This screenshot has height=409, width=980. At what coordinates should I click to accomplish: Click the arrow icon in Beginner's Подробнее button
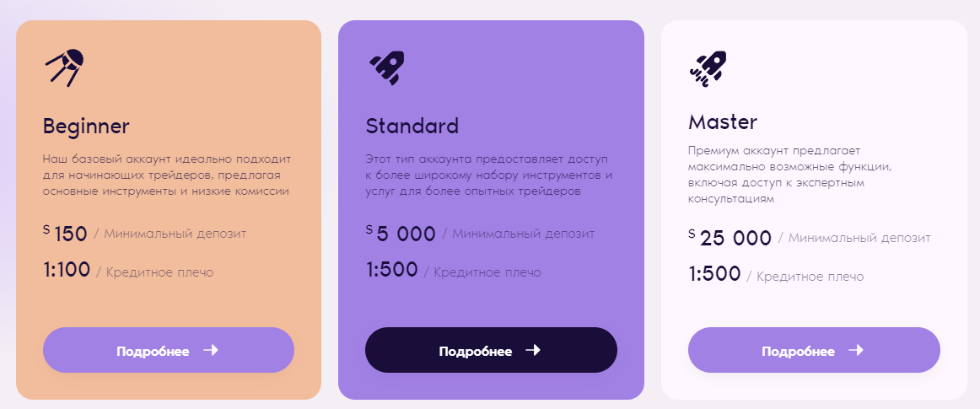[211, 350]
